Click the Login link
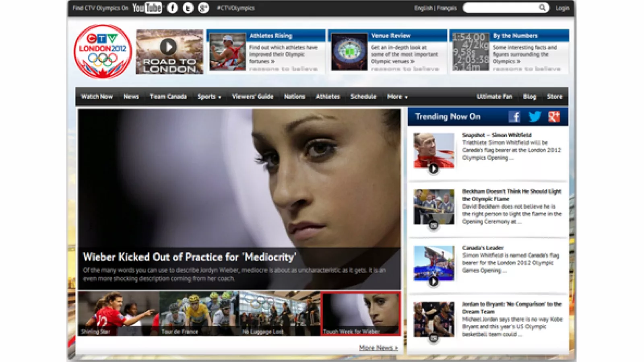The width and height of the screenshot is (644, 362). click(562, 8)
